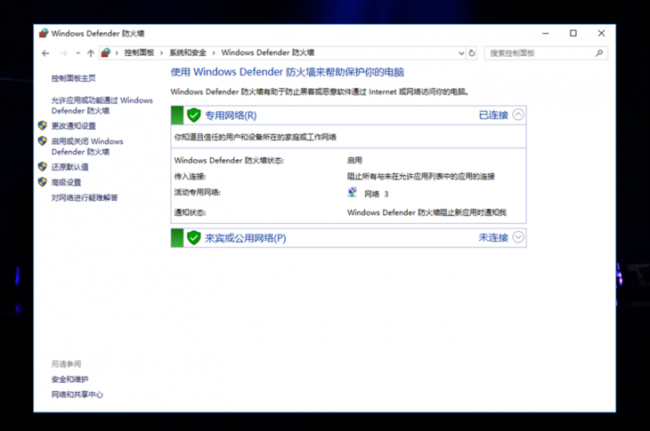Screen dimensions: 650x431
Task: Click shield icon beside 更改通知设置
Action: [x=42, y=125]
